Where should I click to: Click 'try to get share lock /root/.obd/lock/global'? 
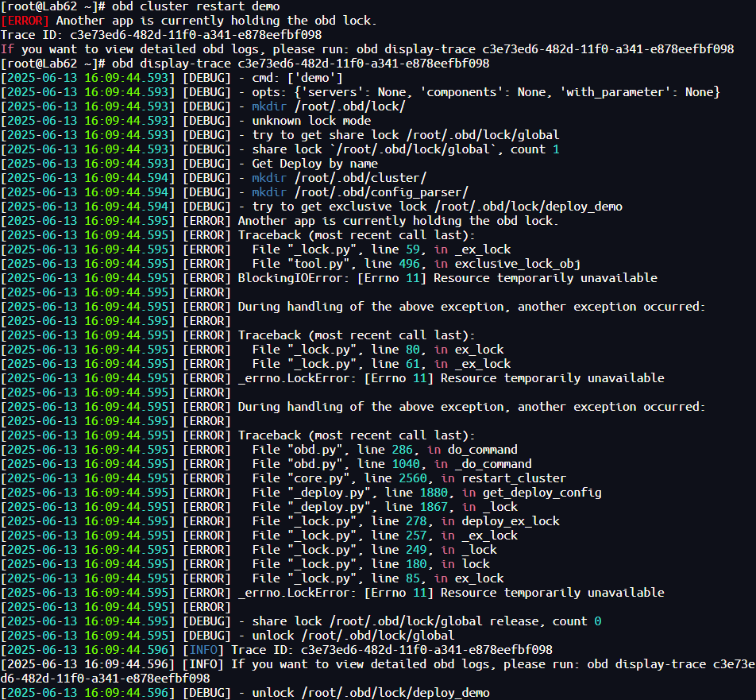pos(406,135)
